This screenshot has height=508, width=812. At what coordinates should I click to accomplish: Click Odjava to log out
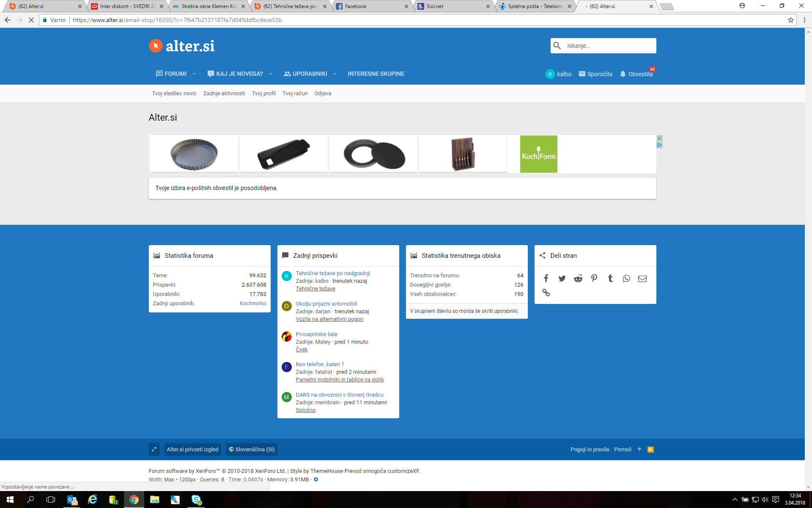pyautogui.click(x=323, y=94)
